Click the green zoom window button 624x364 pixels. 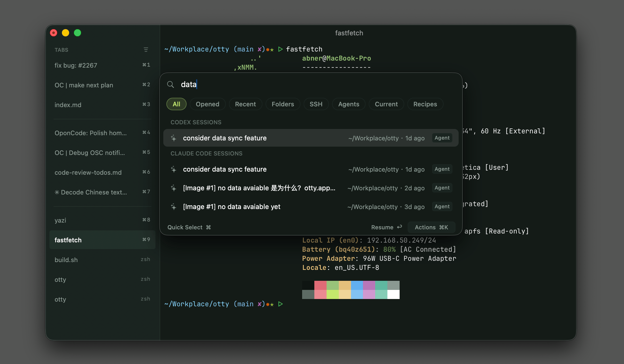pos(77,33)
